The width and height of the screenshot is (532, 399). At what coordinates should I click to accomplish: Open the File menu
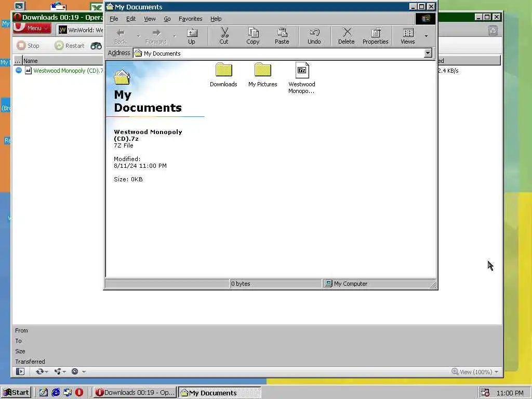[x=114, y=19]
